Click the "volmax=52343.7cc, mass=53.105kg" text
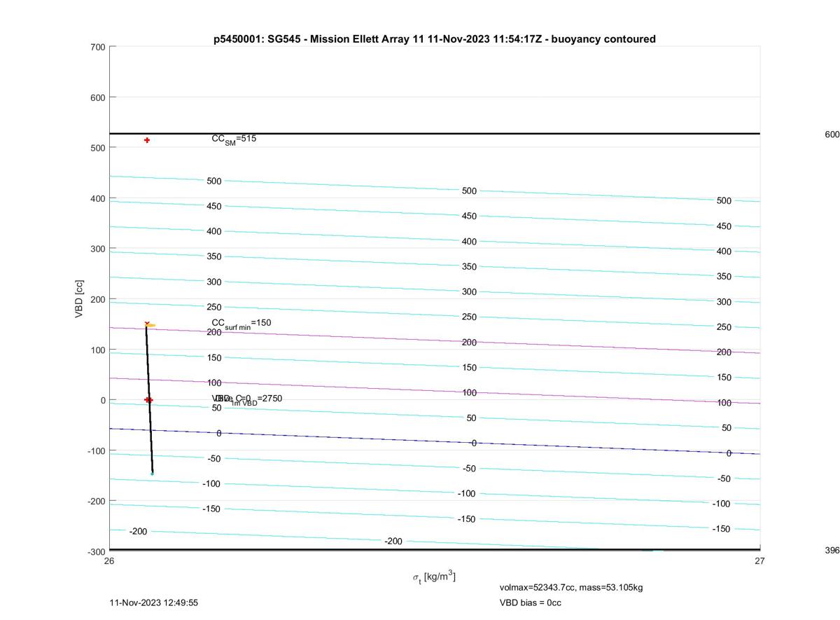 point(571,587)
